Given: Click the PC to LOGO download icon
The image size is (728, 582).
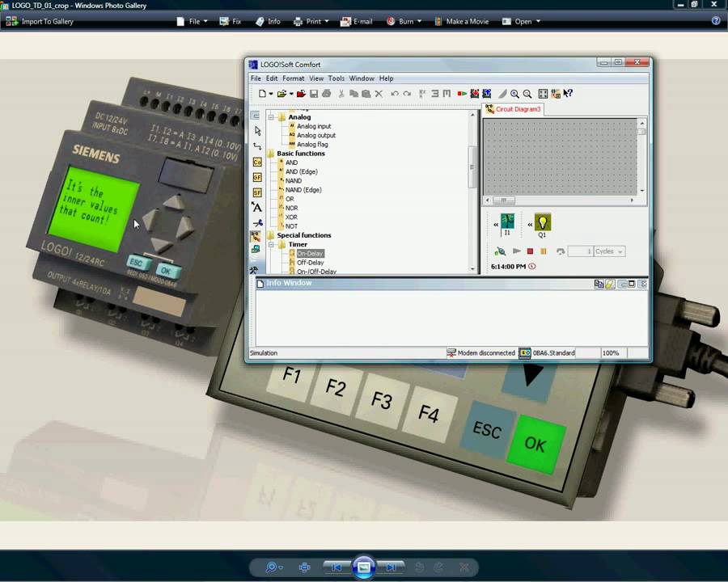Looking at the screenshot, I should pos(475,94).
